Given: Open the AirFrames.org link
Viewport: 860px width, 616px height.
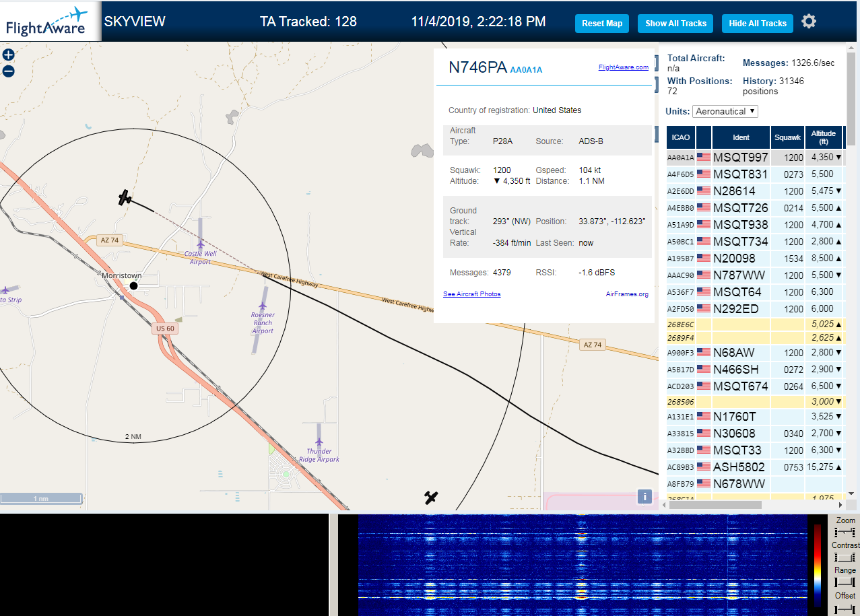Looking at the screenshot, I should [x=627, y=294].
